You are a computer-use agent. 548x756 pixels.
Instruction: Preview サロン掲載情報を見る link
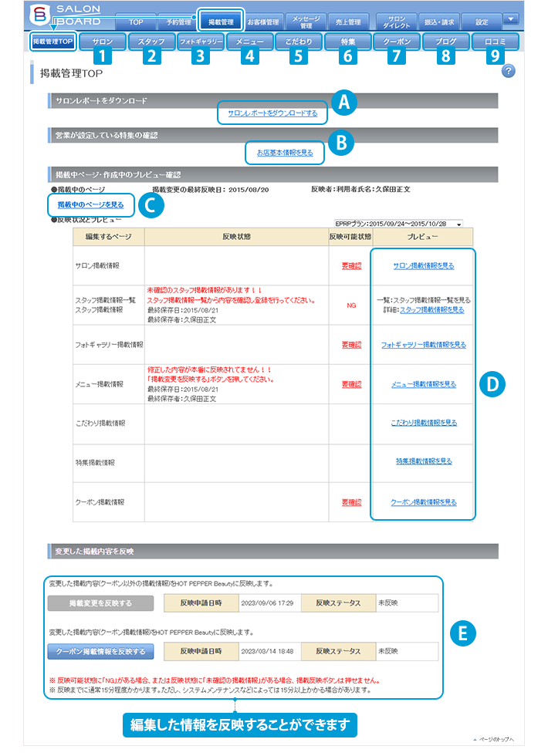pos(423,265)
